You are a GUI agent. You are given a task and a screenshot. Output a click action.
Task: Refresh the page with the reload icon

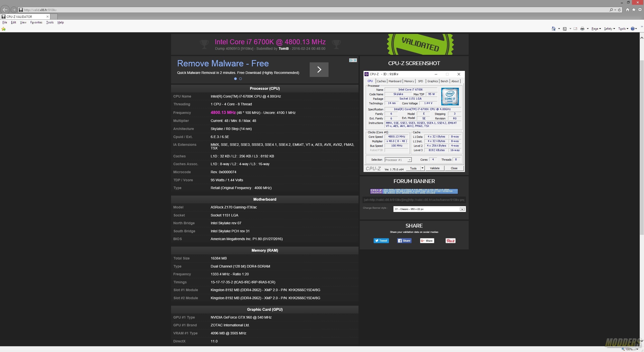(x=619, y=10)
